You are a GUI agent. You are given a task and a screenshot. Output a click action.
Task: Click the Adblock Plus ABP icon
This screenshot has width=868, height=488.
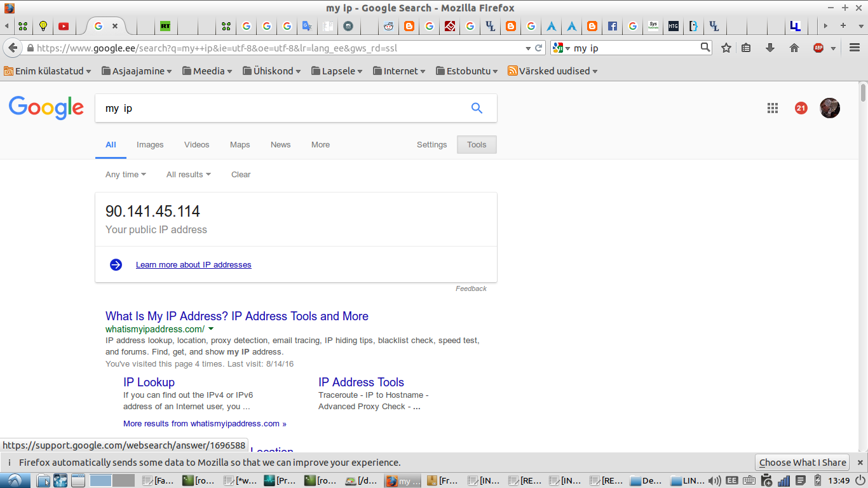pos(818,48)
